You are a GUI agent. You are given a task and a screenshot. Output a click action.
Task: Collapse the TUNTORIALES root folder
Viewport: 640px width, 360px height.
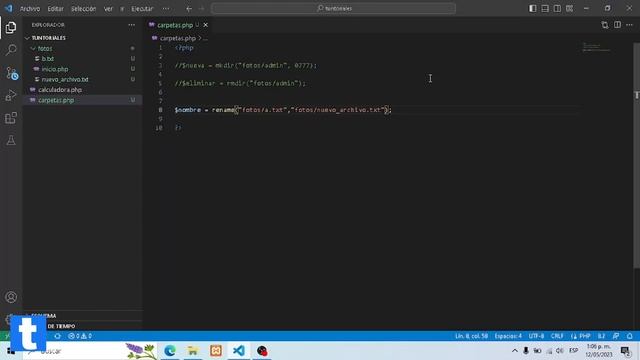(48, 38)
